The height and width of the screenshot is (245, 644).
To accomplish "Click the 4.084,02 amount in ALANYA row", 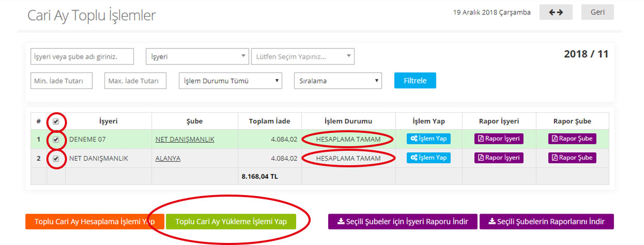I will tap(284, 159).
